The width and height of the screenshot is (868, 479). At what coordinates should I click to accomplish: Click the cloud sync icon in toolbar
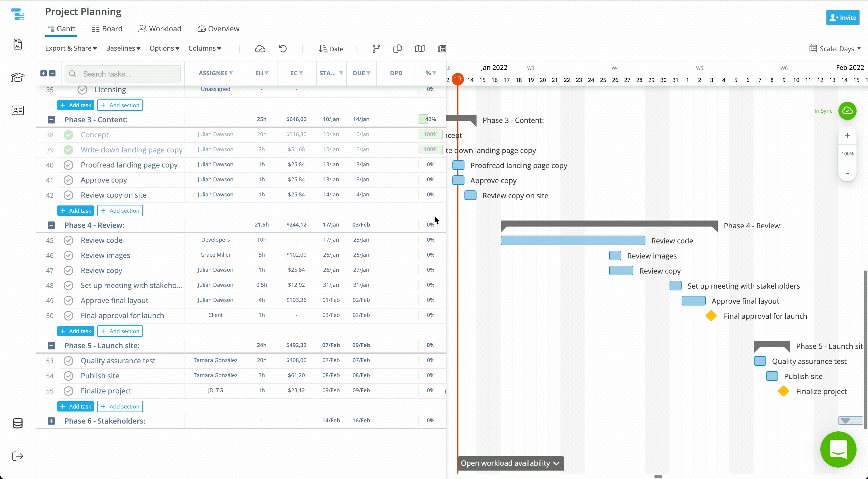pyautogui.click(x=260, y=49)
